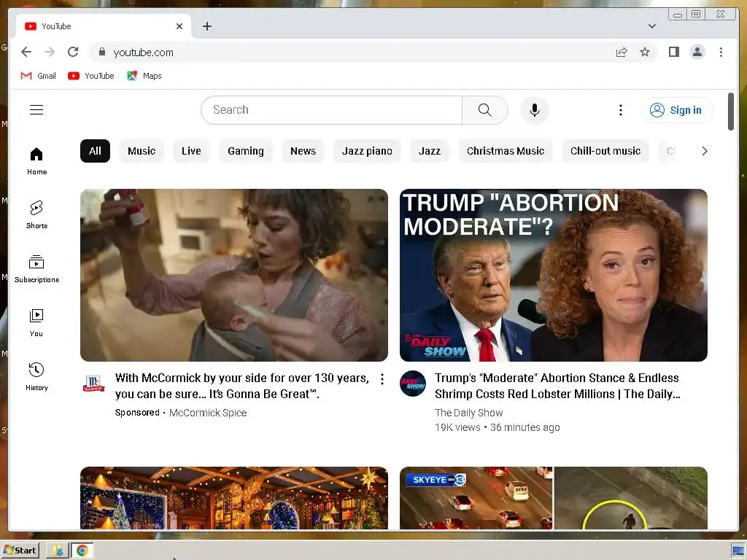Viewport: 747px width, 560px height.
Task: Select the Jazz filter chip
Action: coord(429,151)
